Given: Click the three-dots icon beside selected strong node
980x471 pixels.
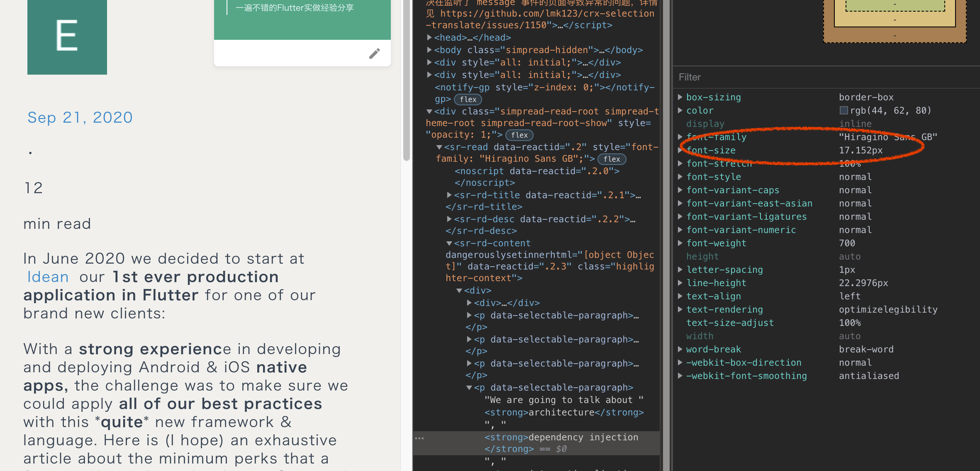Looking at the screenshot, I should pyautogui.click(x=419, y=438).
